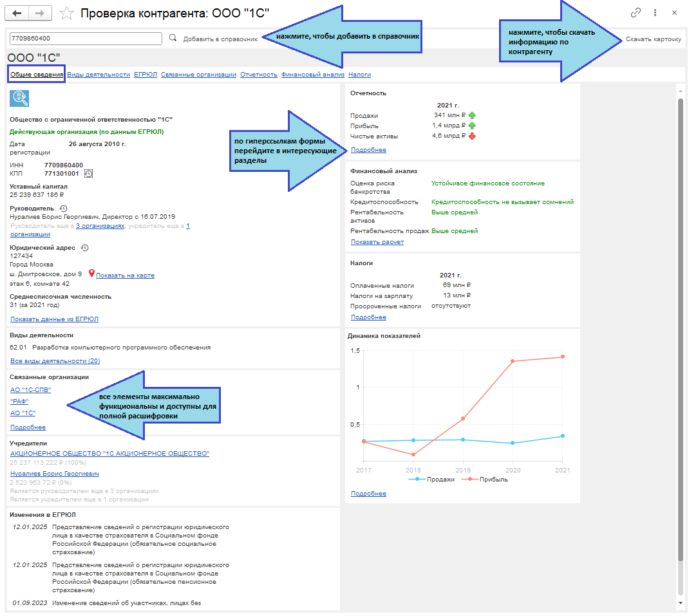
Task: Click the registration date 26 августа 2010 г.
Action: [x=97, y=144]
